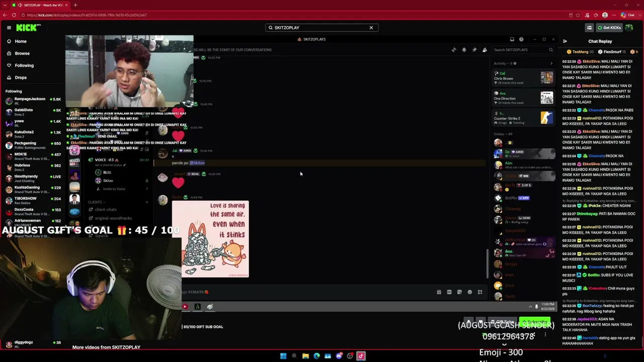Open the Discord emoji picker

click(x=470, y=292)
